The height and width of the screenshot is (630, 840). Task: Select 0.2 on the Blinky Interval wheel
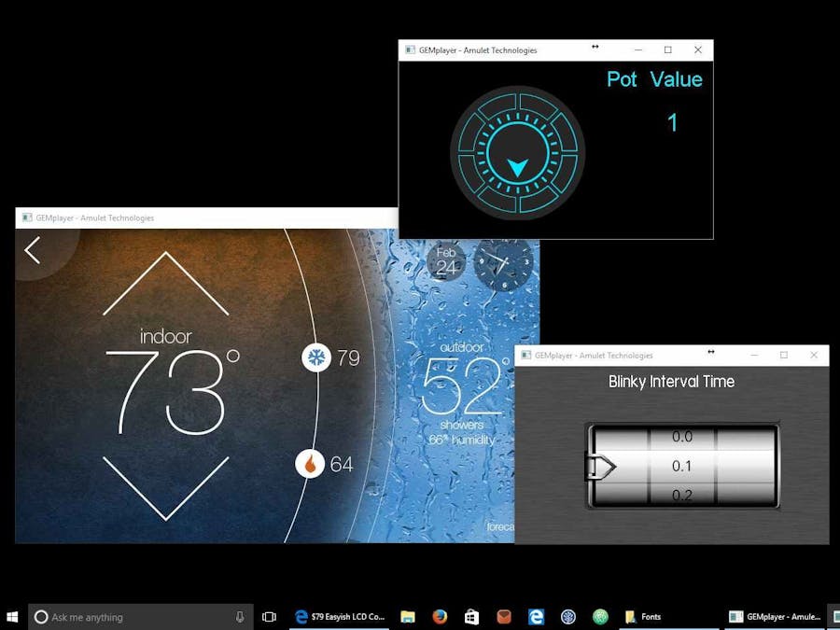coord(680,495)
